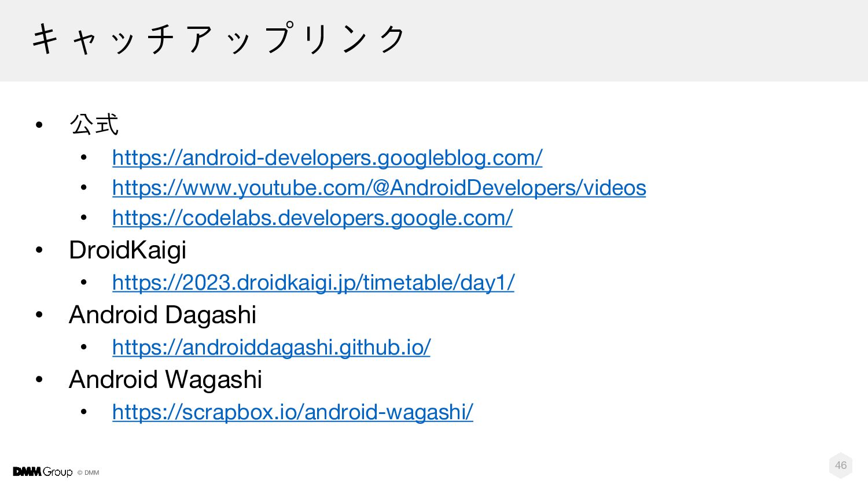Click the DMM Group logo
868x488 pixels.
[43, 472]
